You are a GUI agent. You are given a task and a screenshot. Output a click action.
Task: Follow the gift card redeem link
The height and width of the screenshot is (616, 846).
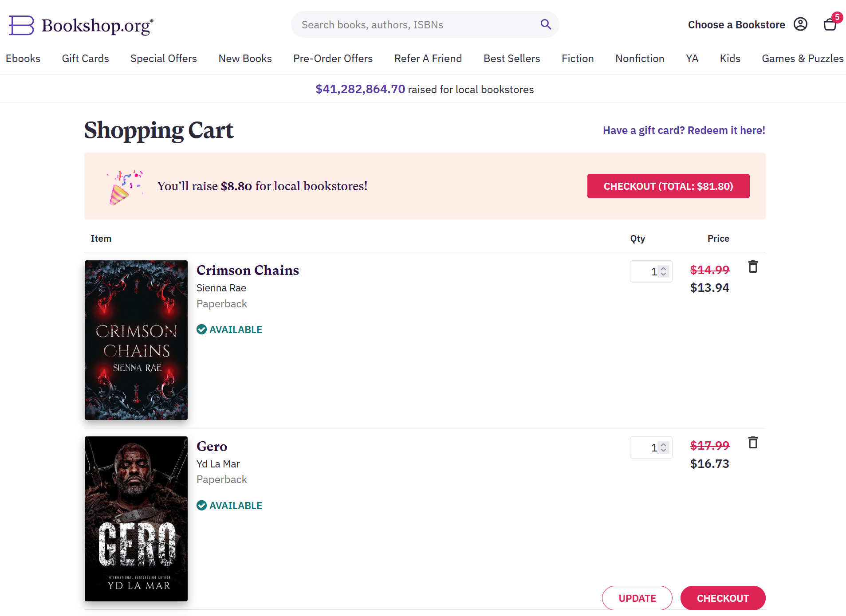(x=684, y=130)
